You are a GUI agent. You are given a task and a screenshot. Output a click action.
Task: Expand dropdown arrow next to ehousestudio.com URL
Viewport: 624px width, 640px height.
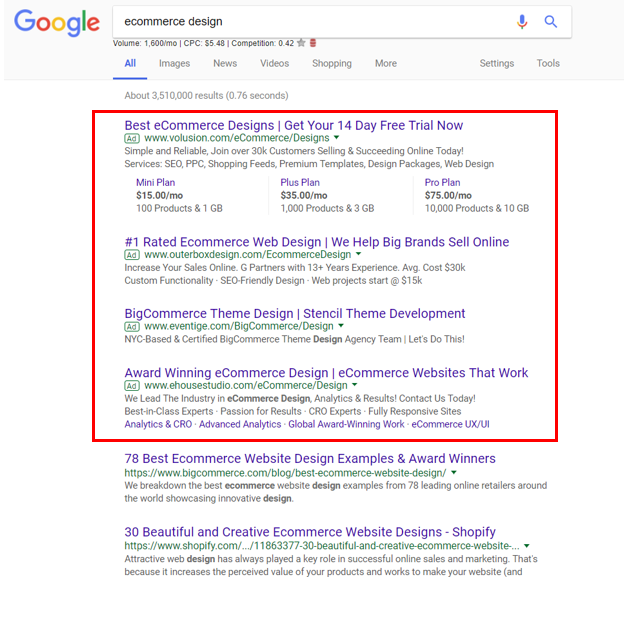click(x=355, y=385)
